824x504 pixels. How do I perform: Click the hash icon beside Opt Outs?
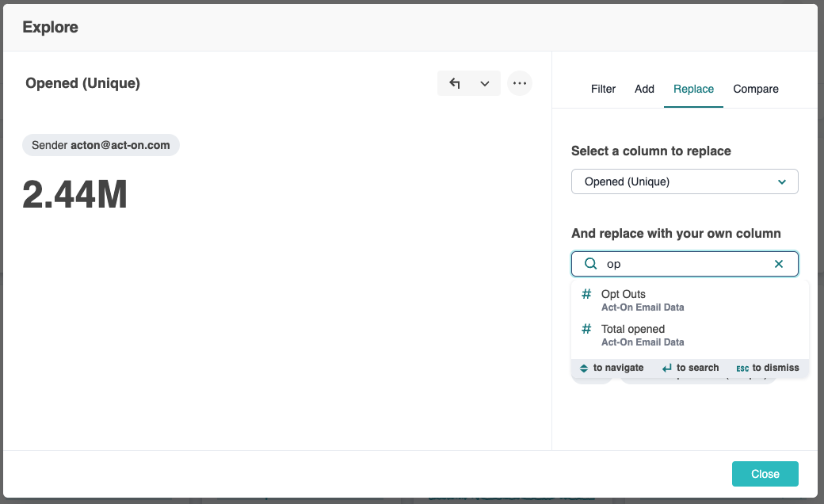(586, 294)
